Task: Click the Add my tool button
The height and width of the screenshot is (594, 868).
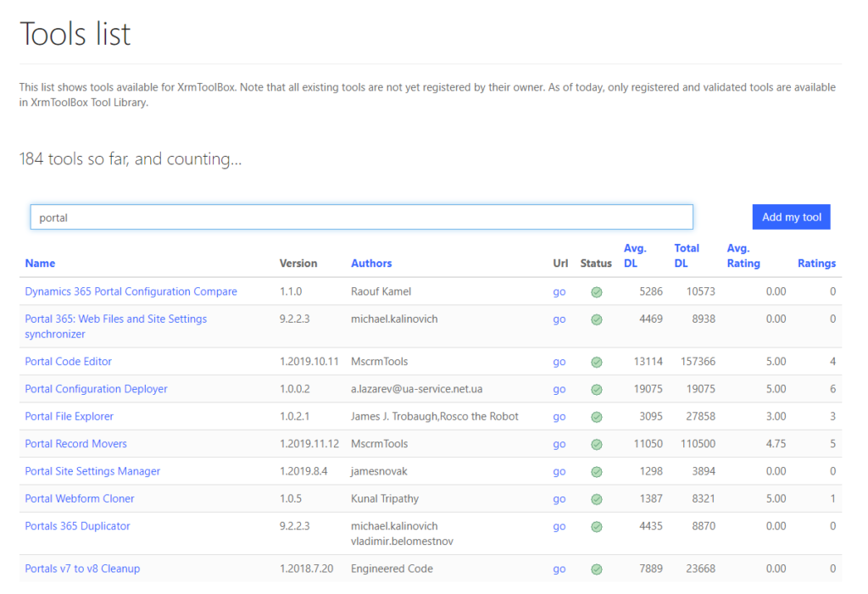Action: (x=791, y=217)
